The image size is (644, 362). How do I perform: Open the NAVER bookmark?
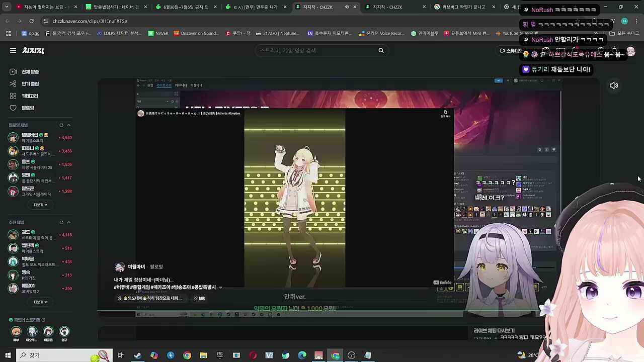[x=158, y=34]
